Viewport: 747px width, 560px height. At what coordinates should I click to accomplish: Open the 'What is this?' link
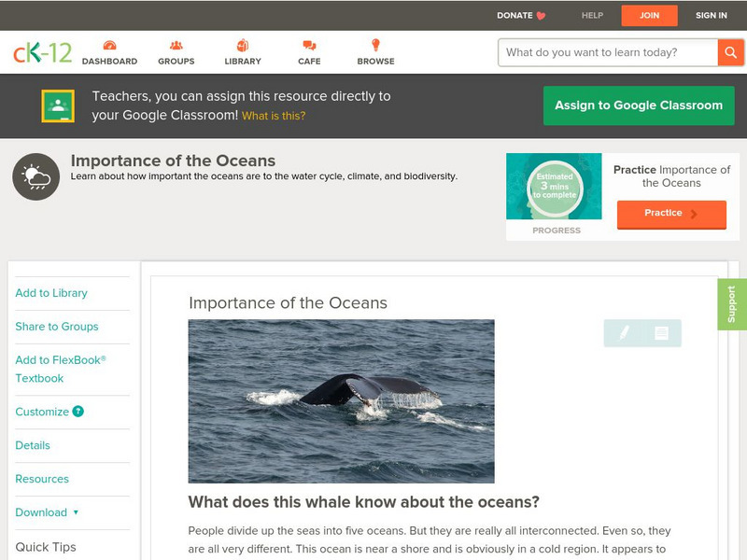(274, 116)
